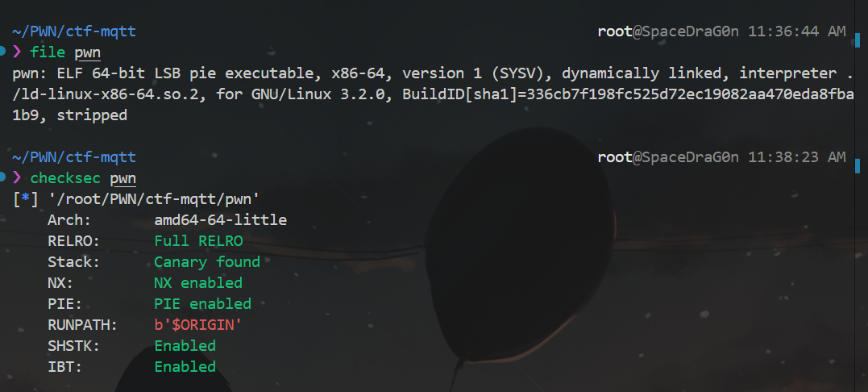
Task: Click the checksec command text
Action: pos(65,178)
